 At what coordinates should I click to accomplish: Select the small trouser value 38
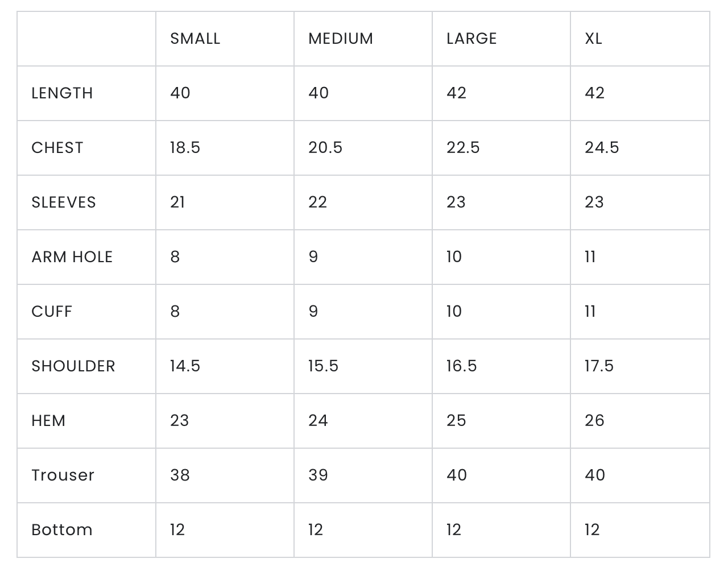pyautogui.click(x=180, y=475)
